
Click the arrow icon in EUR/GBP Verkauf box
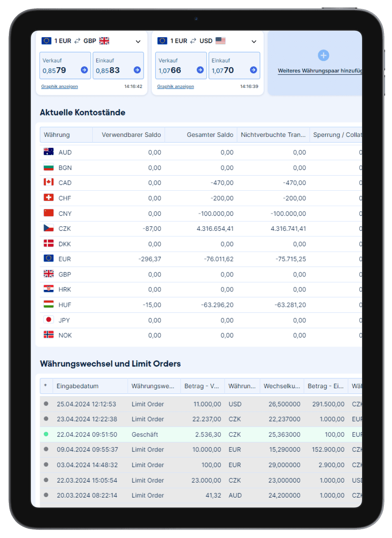coord(84,70)
